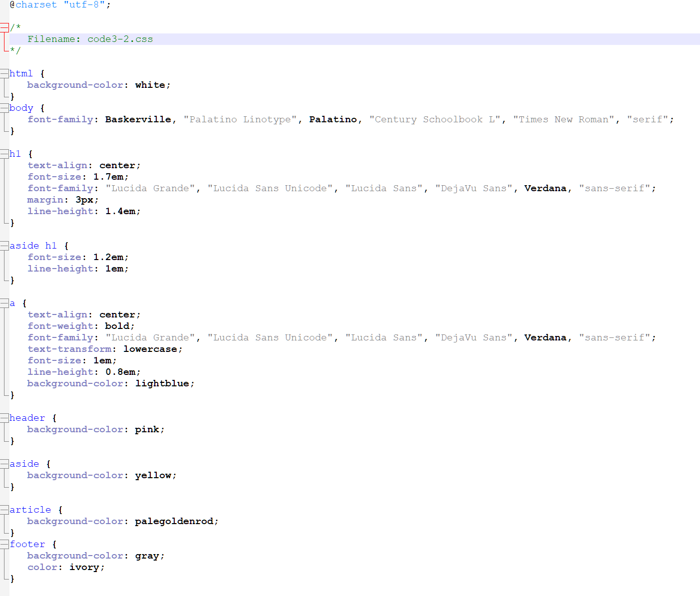Collapse the h1 rule block
Screen dimensions: 700x596
4,153
